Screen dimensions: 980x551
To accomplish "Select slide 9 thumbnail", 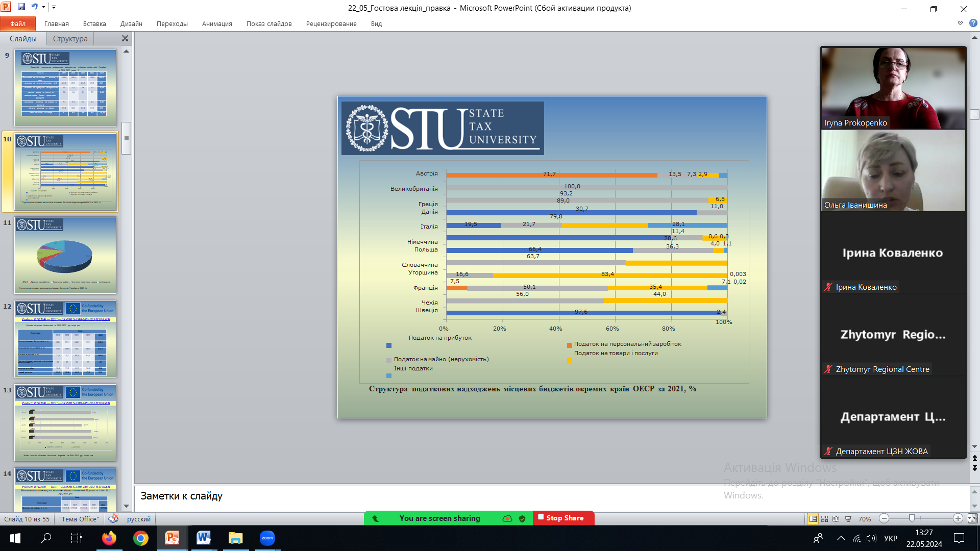I will click(x=65, y=88).
